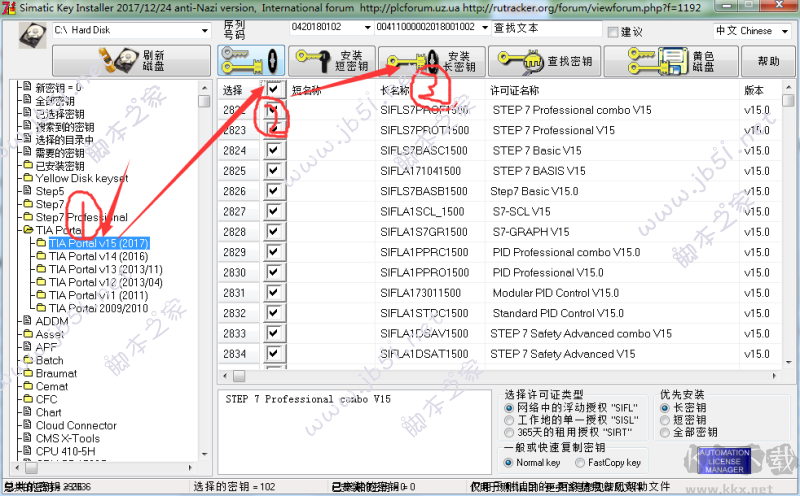Click Find key toolbar button
The height and width of the screenshot is (496, 800).
click(x=545, y=61)
